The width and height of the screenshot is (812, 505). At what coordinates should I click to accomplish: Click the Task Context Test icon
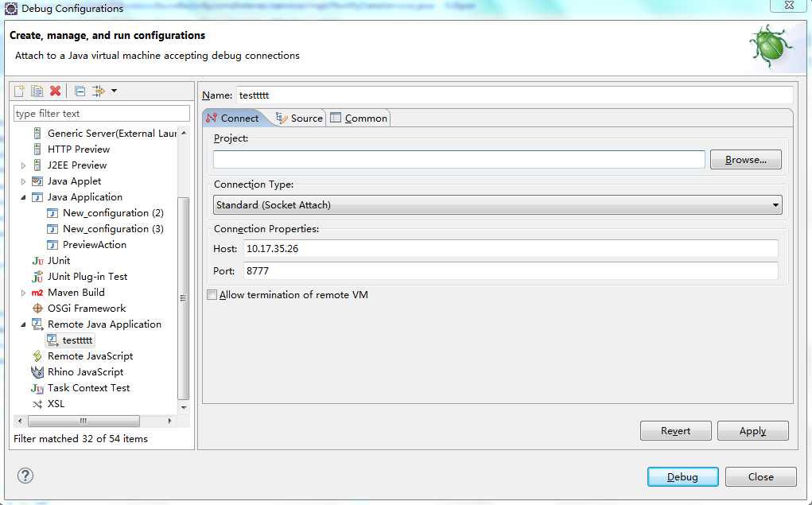point(37,388)
